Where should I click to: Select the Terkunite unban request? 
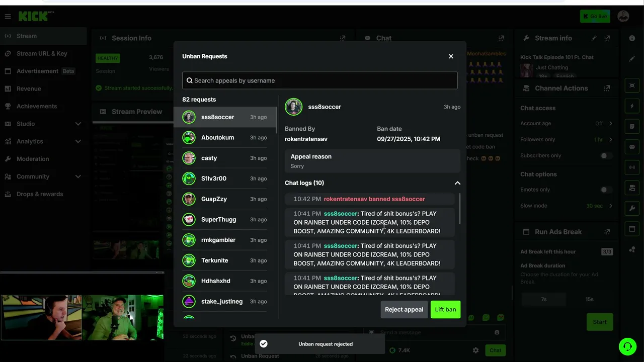coord(225,260)
